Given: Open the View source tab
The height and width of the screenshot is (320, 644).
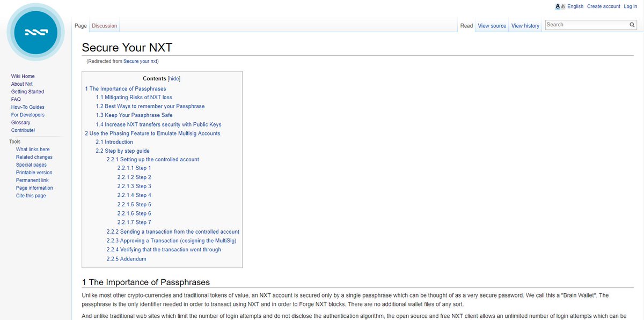Looking at the screenshot, I should coord(492,26).
